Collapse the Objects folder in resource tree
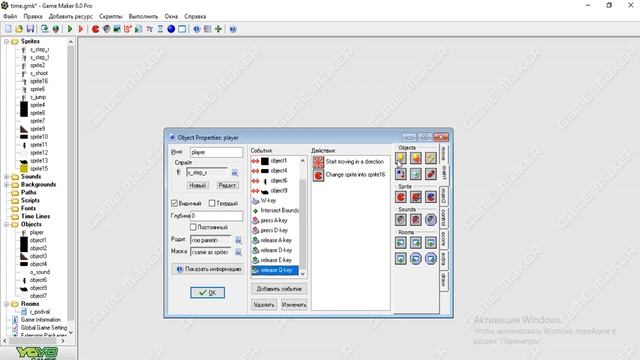 7,224
